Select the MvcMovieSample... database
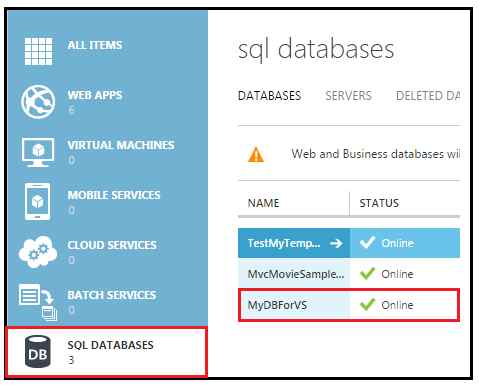 pos(296,274)
